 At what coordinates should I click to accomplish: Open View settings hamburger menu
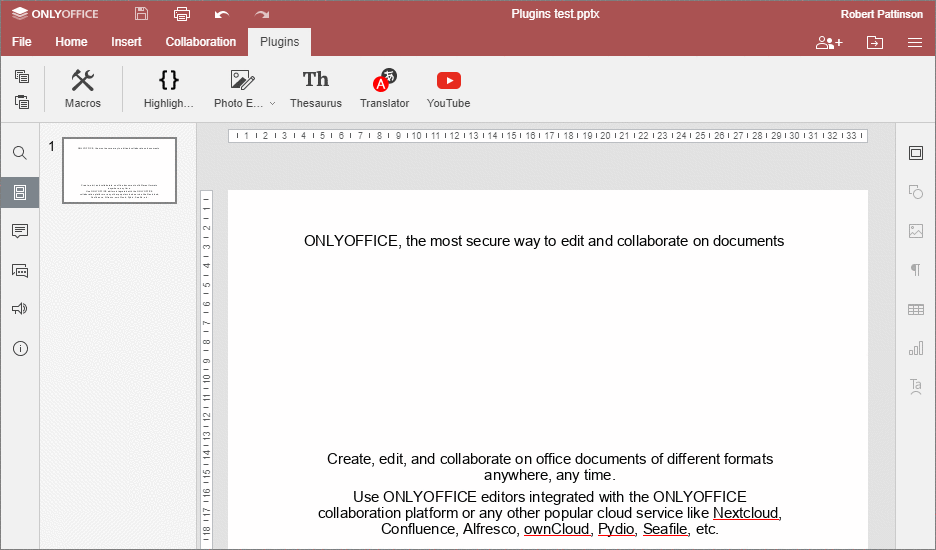(x=915, y=42)
